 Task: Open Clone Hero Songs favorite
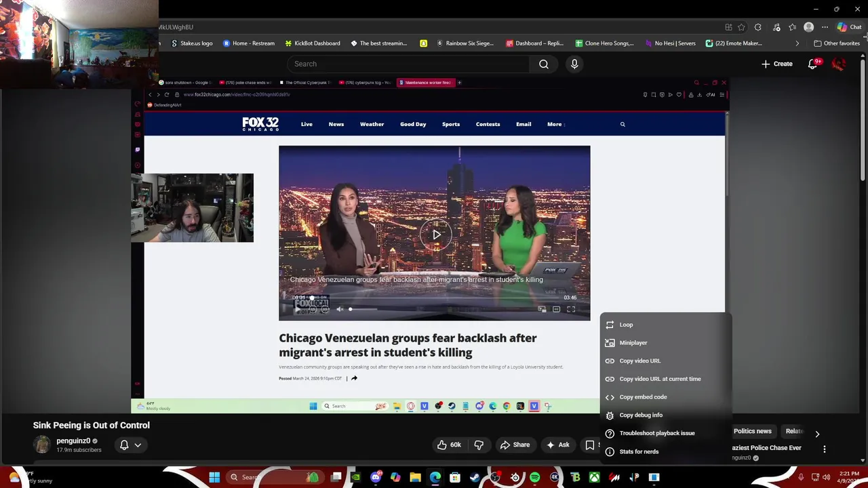[604, 43]
